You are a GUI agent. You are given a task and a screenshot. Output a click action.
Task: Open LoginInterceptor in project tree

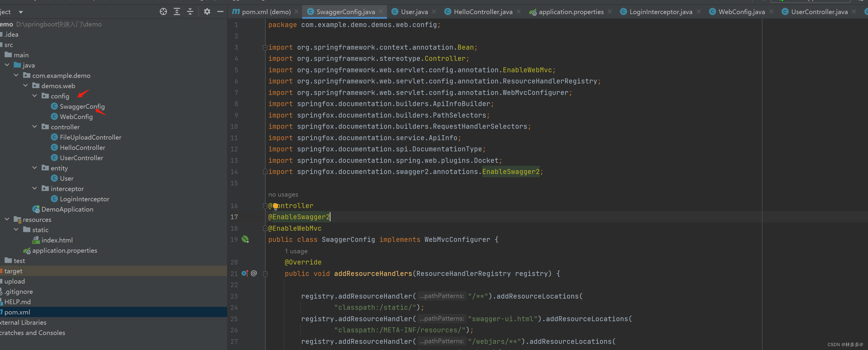(x=84, y=199)
